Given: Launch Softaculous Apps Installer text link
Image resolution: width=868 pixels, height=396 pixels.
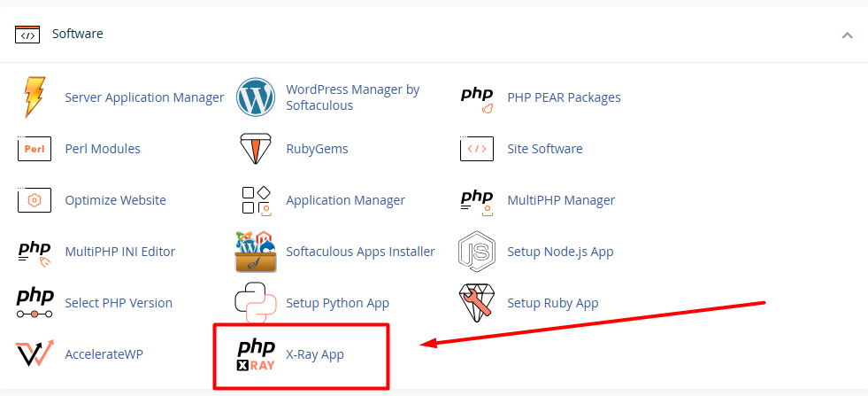Looking at the screenshot, I should [360, 252].
